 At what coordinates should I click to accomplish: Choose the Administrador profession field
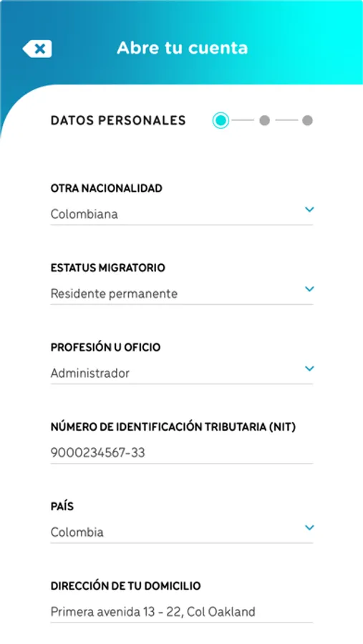[181, 373]
